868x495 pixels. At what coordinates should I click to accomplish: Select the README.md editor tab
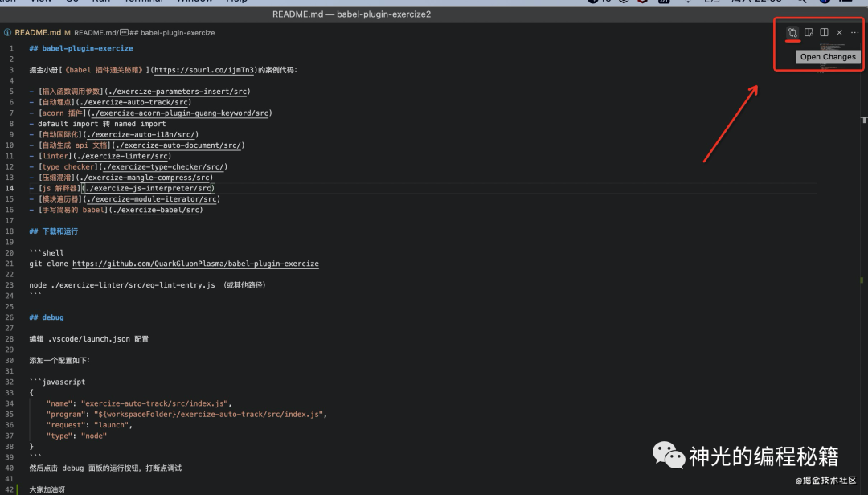[37, 33]
